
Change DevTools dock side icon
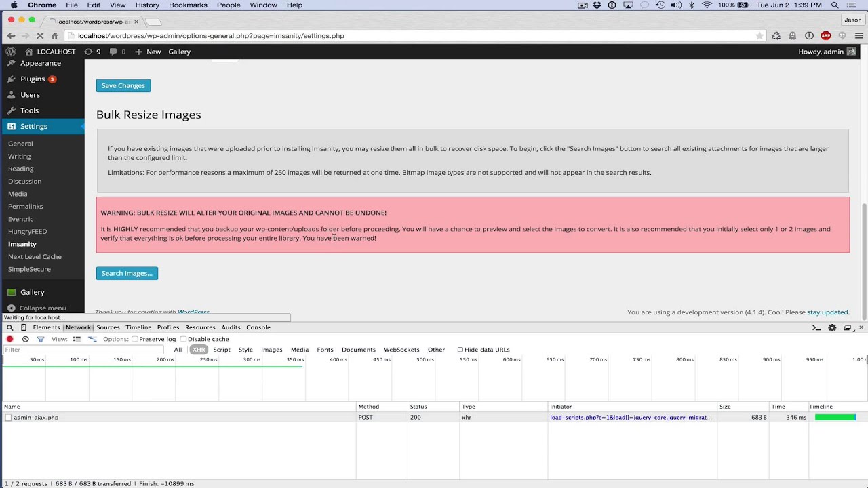pos(847,327)
